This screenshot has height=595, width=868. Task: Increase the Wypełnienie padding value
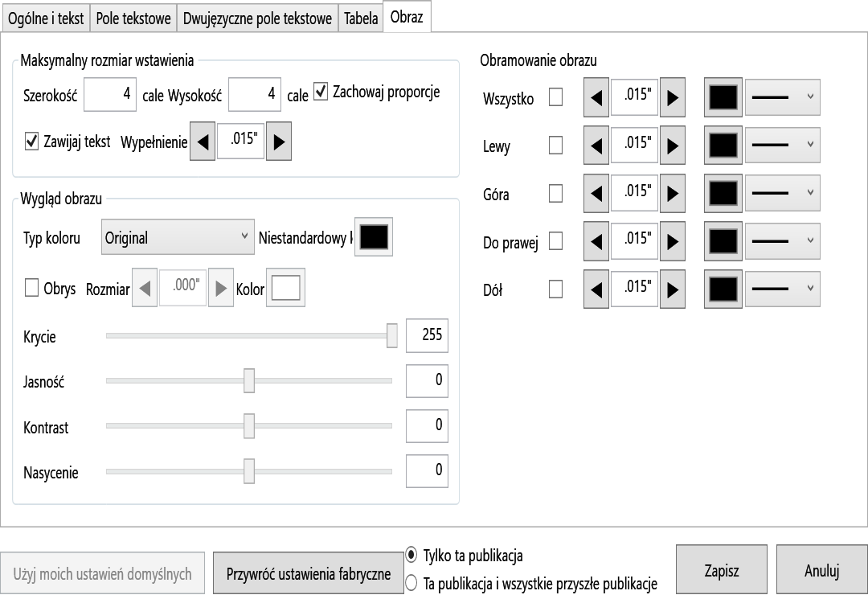click(x=279, y=142)
